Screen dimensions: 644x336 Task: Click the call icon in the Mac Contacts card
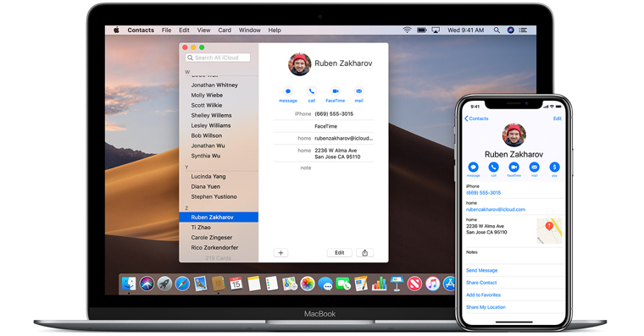pyautogui.click(x=312, y=91)
